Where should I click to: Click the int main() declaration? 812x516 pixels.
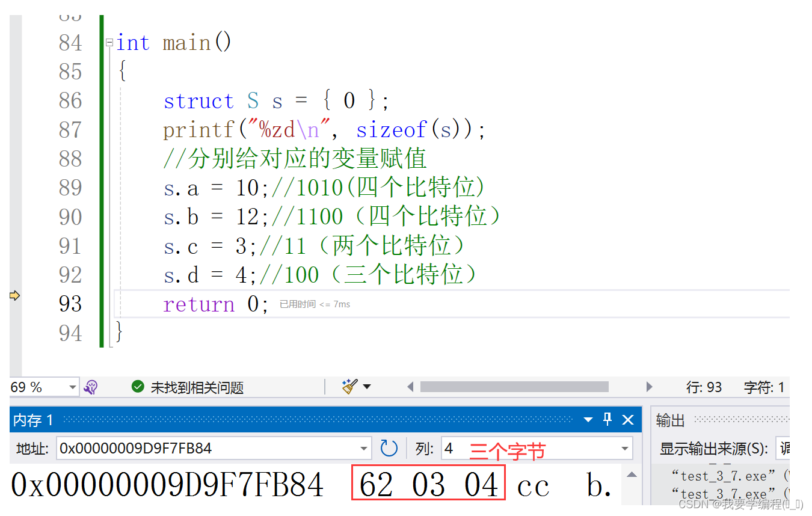pyautogui.click(x=174, y=43)
